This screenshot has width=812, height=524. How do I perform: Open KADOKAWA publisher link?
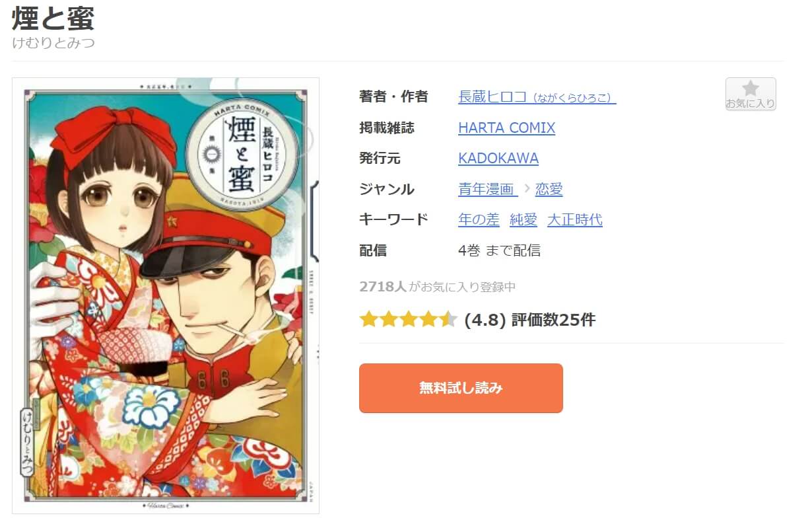498,159
